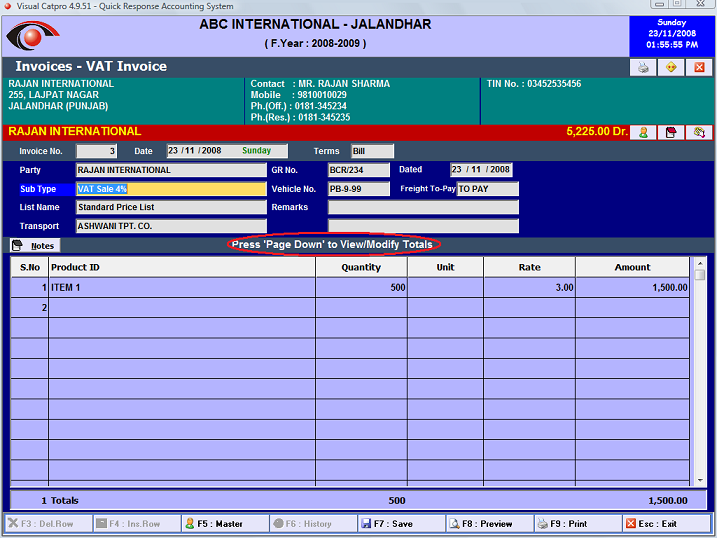
Task: Select the Sub Type field VAT Sale 4%
Action: 171,189
